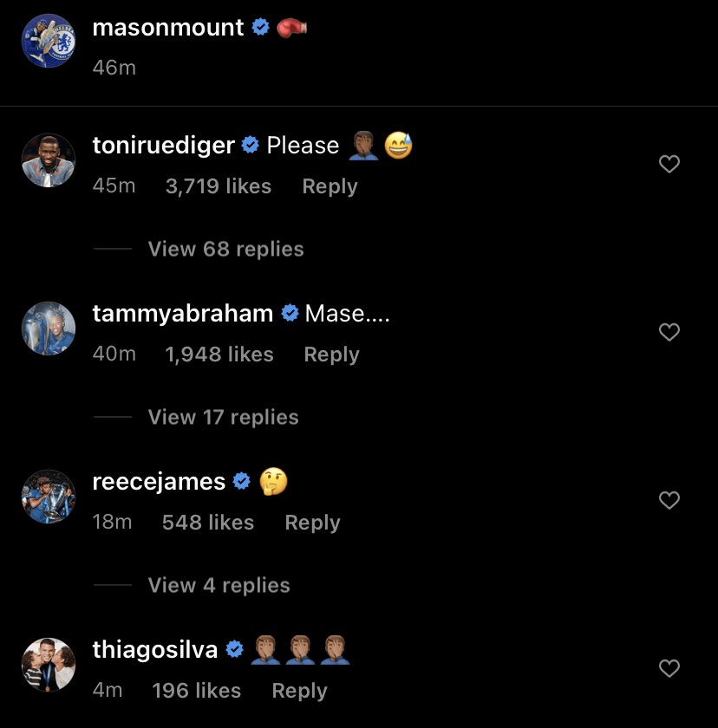This screenshot has width=718, height=728.
Task: Open the toniruediger username link
Action: point(163,146)
